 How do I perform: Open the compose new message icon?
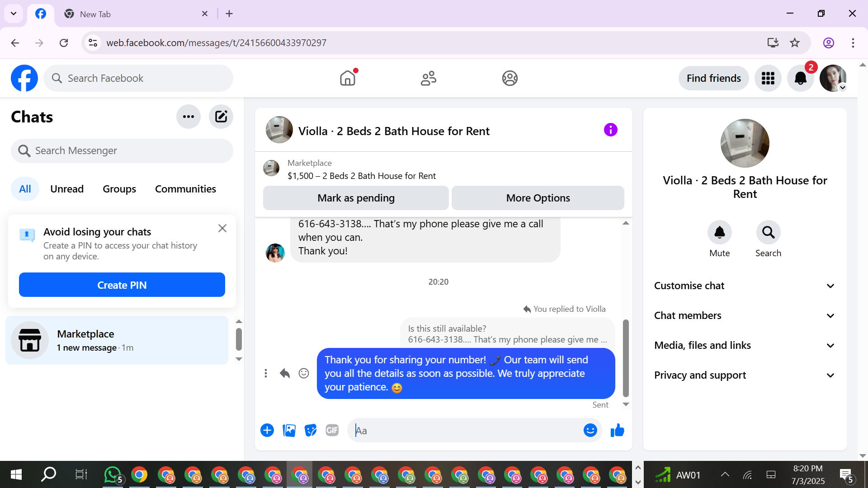pos(221,117)
